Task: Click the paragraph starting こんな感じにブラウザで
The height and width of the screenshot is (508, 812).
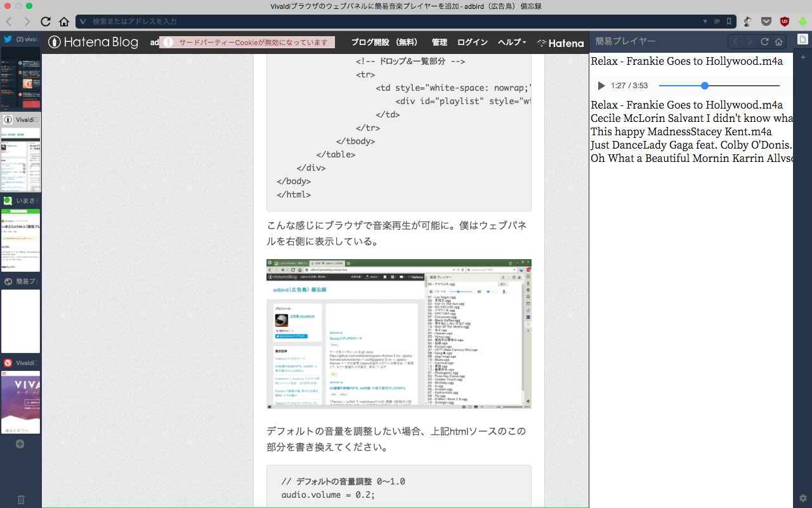Action: point(396,234)
